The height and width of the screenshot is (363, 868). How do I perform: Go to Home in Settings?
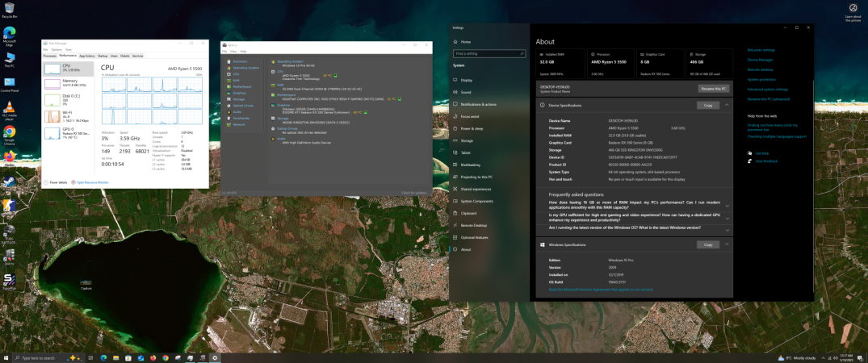coord(489,41)
